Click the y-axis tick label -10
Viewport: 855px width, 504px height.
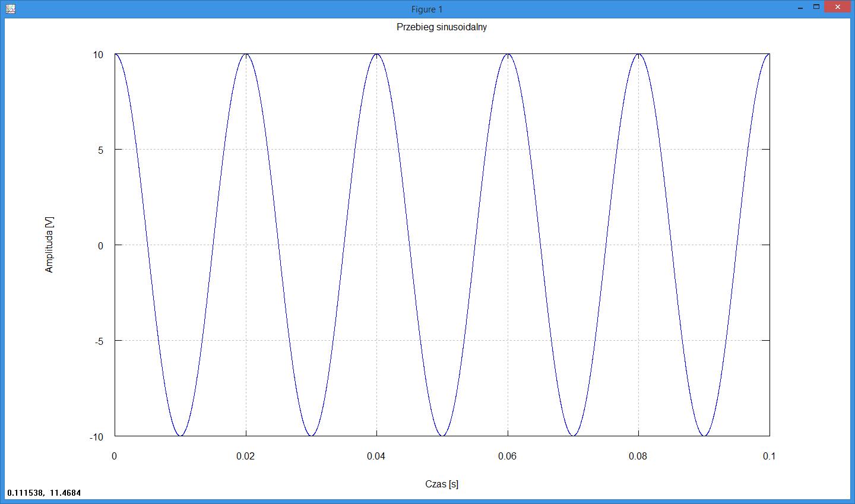point(97,437)
